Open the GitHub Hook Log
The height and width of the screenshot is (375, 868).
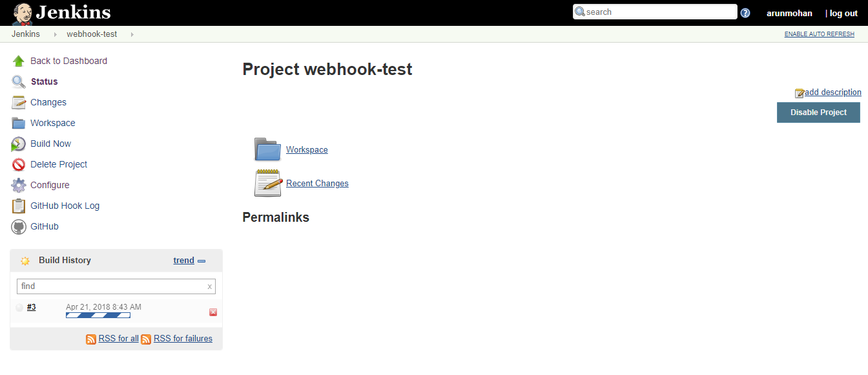tap(65, 206)
